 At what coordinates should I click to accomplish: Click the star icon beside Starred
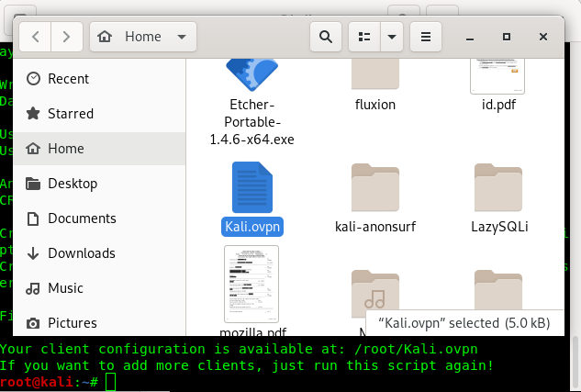33,113
